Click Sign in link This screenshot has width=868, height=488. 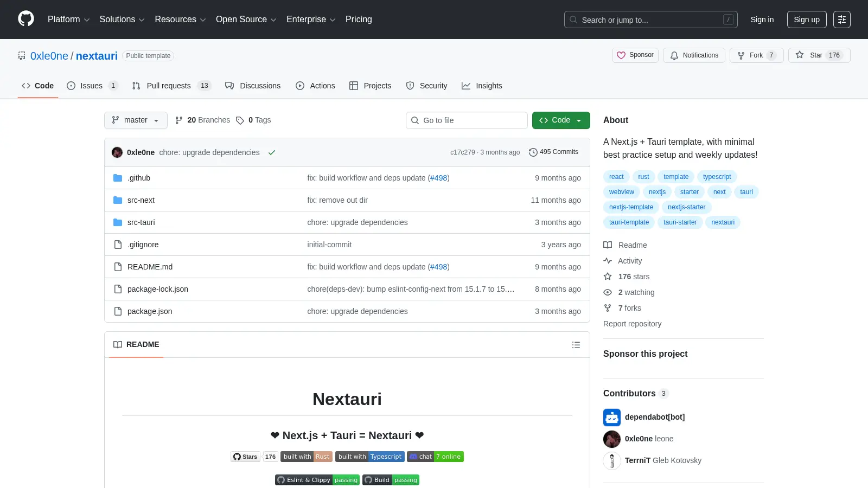[x=762, y=20]
